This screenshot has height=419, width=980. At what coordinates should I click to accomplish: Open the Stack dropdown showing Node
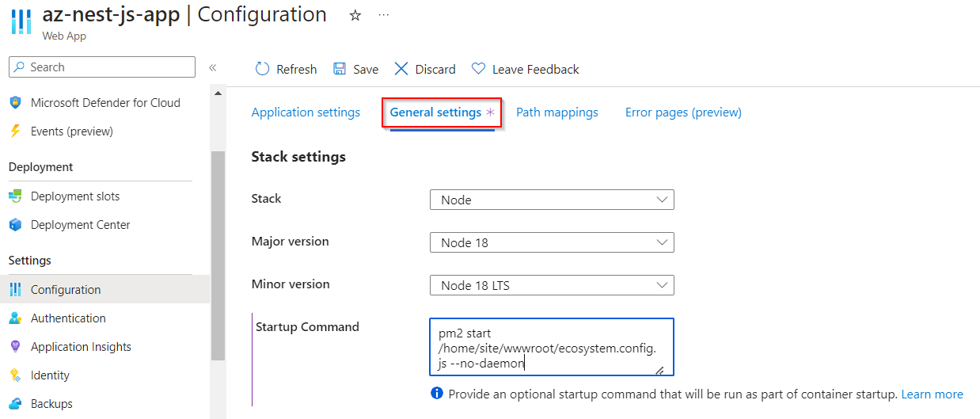tap(552, 200)
